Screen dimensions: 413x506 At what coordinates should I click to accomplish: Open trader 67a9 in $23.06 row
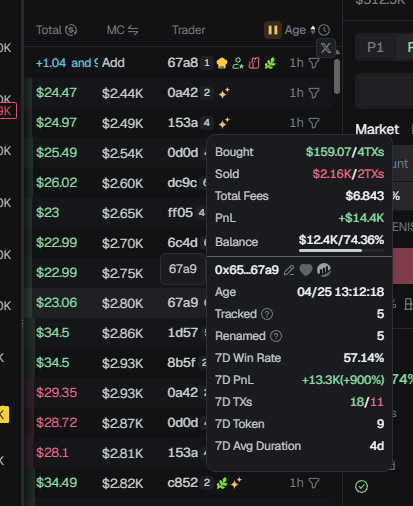pos(183,303)
